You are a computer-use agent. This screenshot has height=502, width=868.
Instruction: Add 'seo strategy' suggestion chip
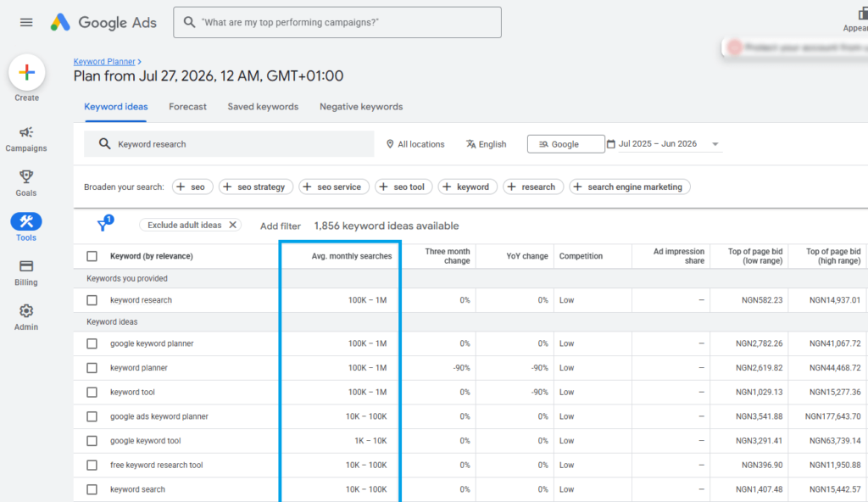coord(256,187)
